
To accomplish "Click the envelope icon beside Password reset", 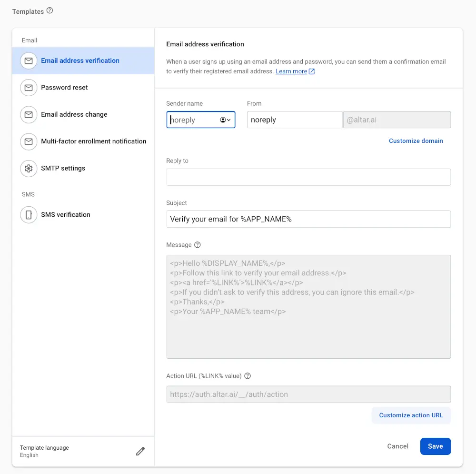I will click(29, 88).
